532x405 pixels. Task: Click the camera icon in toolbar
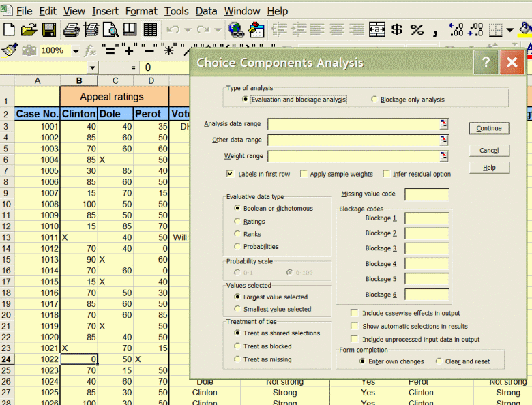(29, 50)
